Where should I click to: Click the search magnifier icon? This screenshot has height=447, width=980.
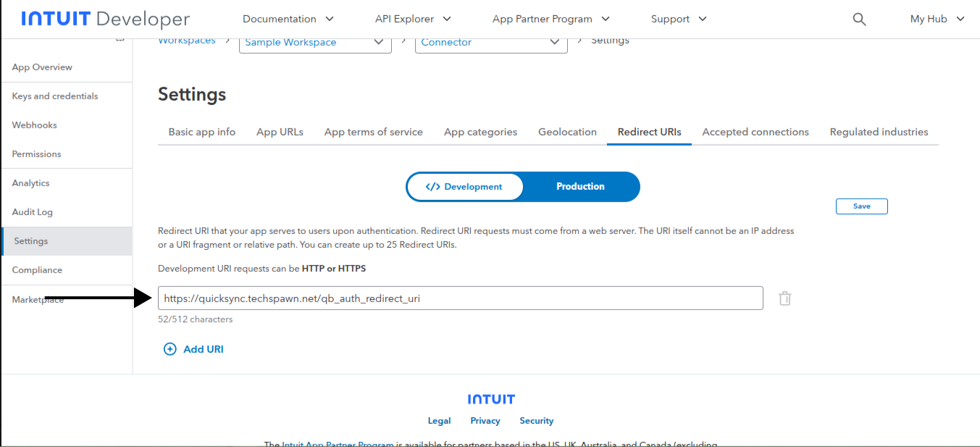click(859, 20)
